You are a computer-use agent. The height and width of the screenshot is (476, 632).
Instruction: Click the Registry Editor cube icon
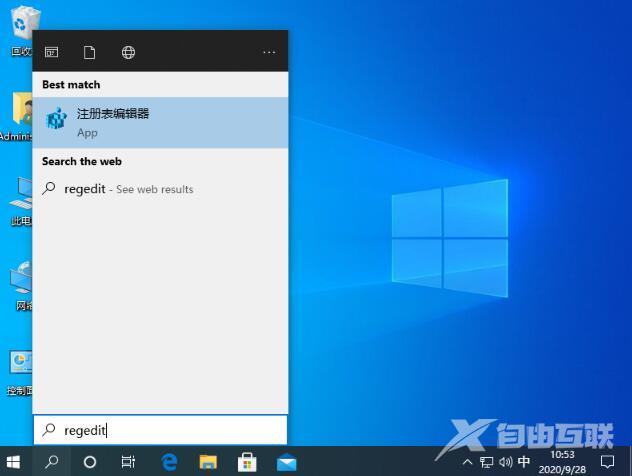[56, 122]
